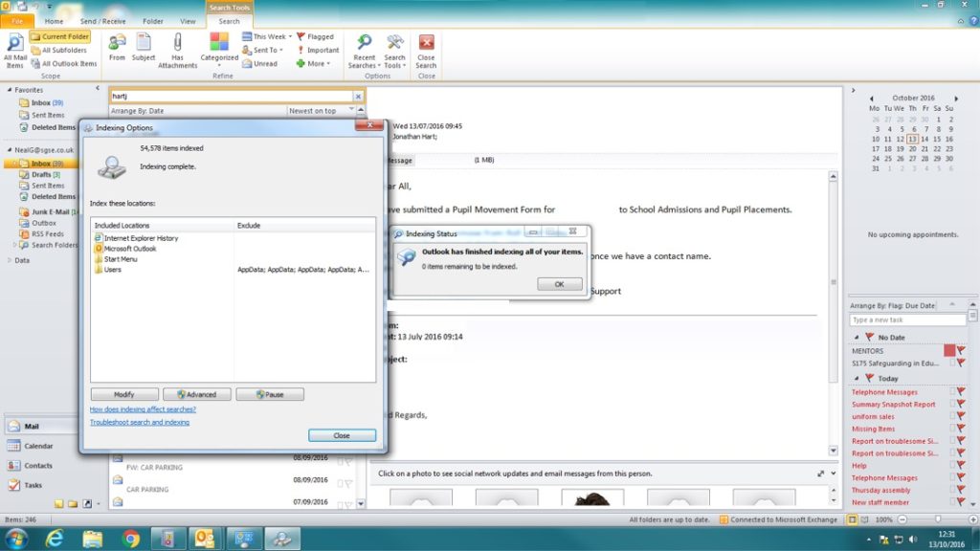Open Favorites Inbox folder

tap(40, 103)
